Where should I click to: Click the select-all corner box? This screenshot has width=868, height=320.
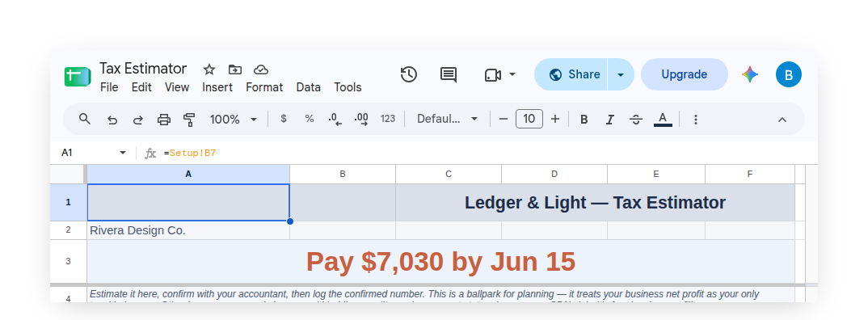(68, 174)
